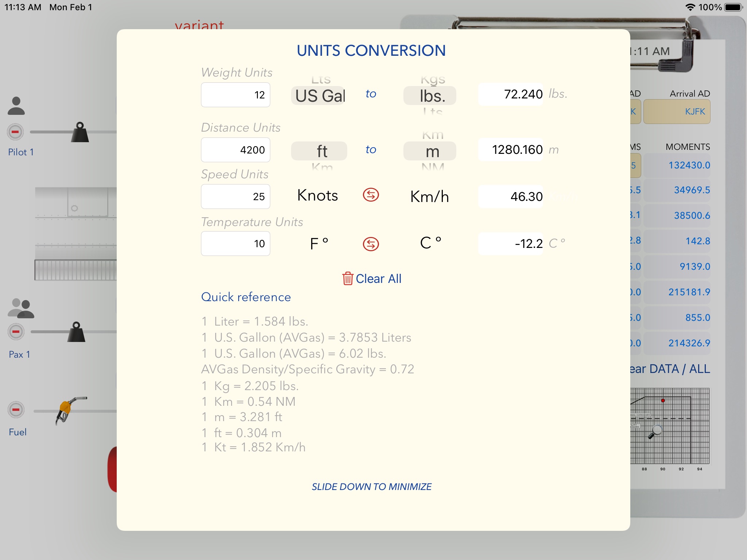This screenshot has width=747, height=560.
Task: Toggle temperature conversion direction swap
Action: 371,244
